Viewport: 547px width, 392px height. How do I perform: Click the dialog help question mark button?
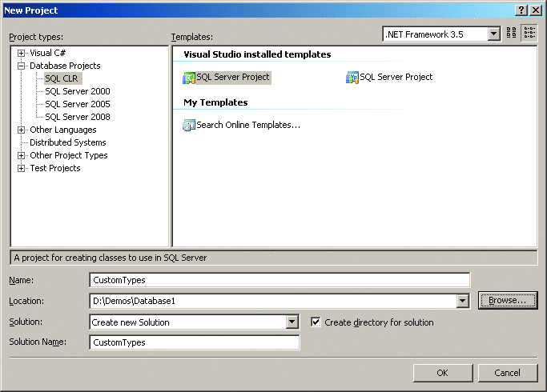[521, 10]
